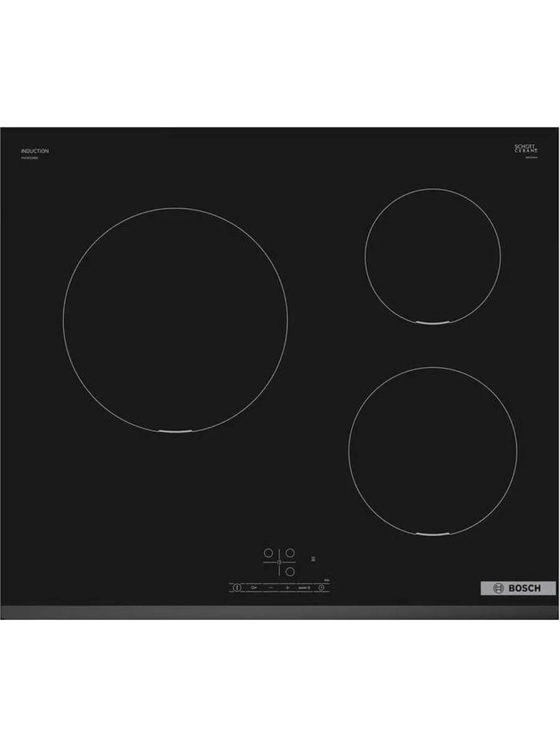Image resolution: width=560 pixels, height=747 pixels.
Task: Tap the timer clock icon
Action: [x=321, y=587]
